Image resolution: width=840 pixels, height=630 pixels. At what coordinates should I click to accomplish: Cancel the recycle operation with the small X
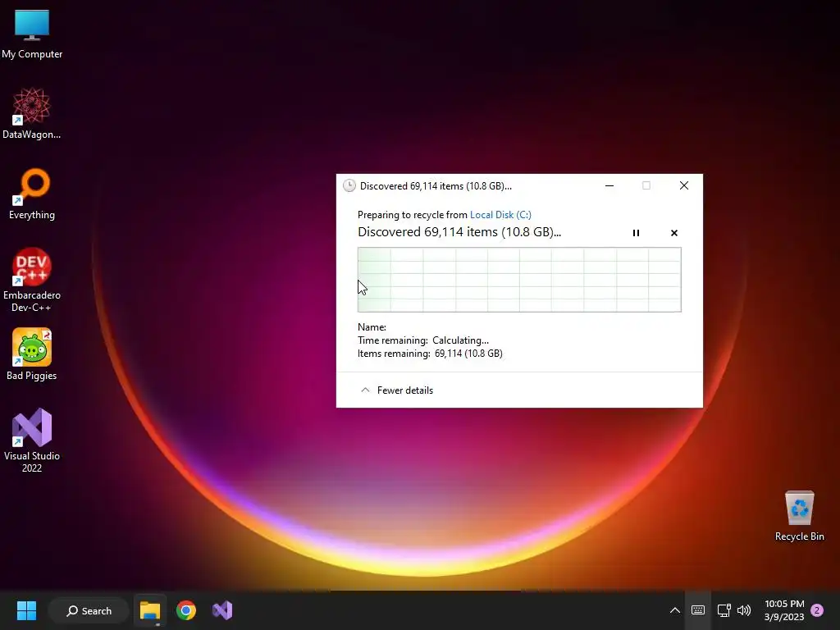pos(674,233)
